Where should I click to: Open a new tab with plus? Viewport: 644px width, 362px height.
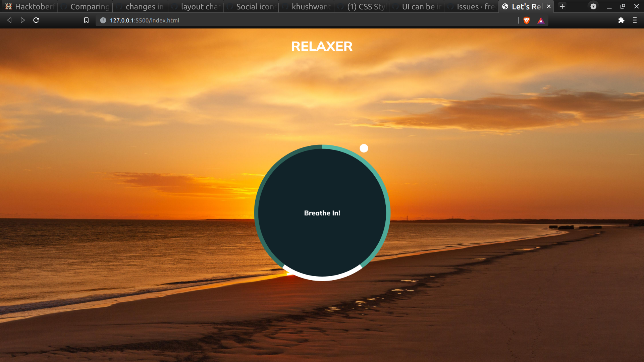coord(562,6)
